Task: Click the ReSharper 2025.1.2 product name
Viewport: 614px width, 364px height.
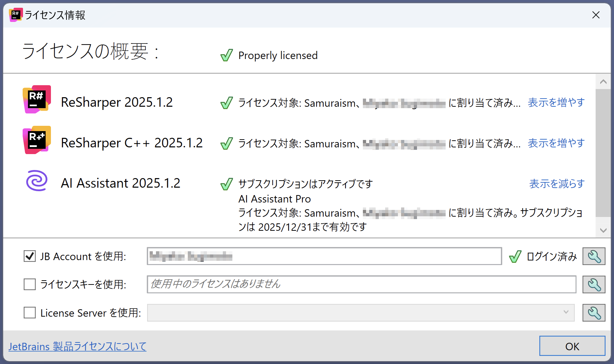Action: 117,102
